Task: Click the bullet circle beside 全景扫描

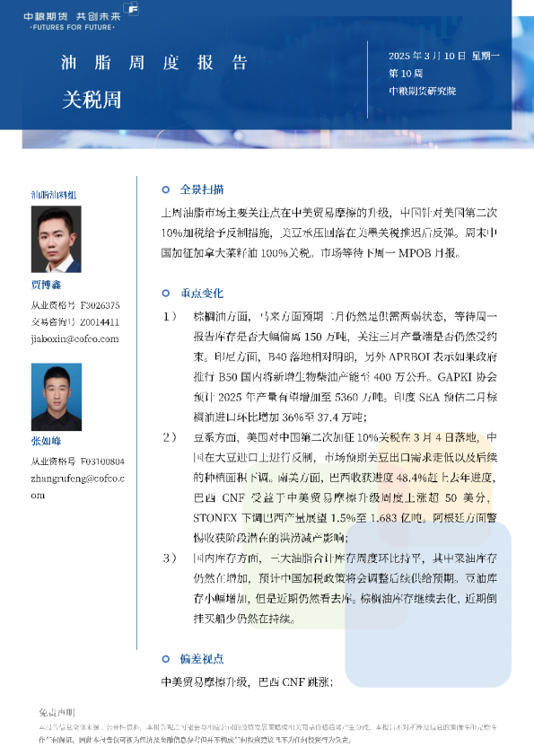Action: 166,189
